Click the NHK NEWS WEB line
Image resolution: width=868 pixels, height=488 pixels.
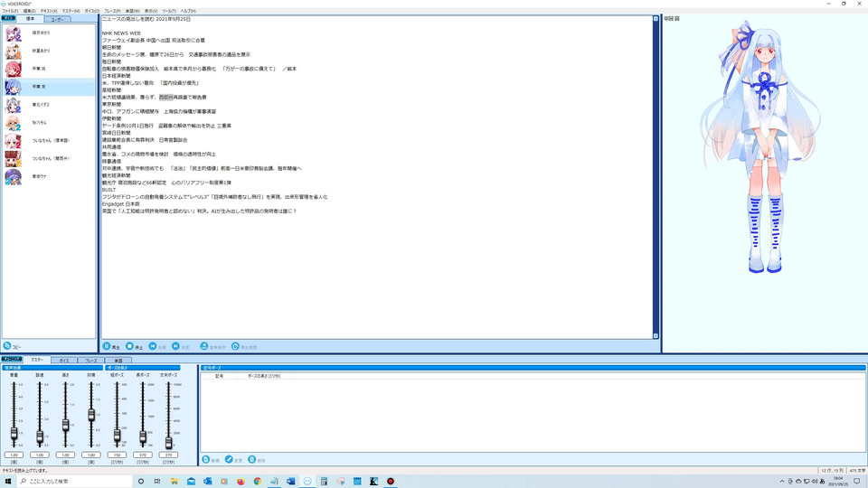pyautogui.click(x=121, y=33)
